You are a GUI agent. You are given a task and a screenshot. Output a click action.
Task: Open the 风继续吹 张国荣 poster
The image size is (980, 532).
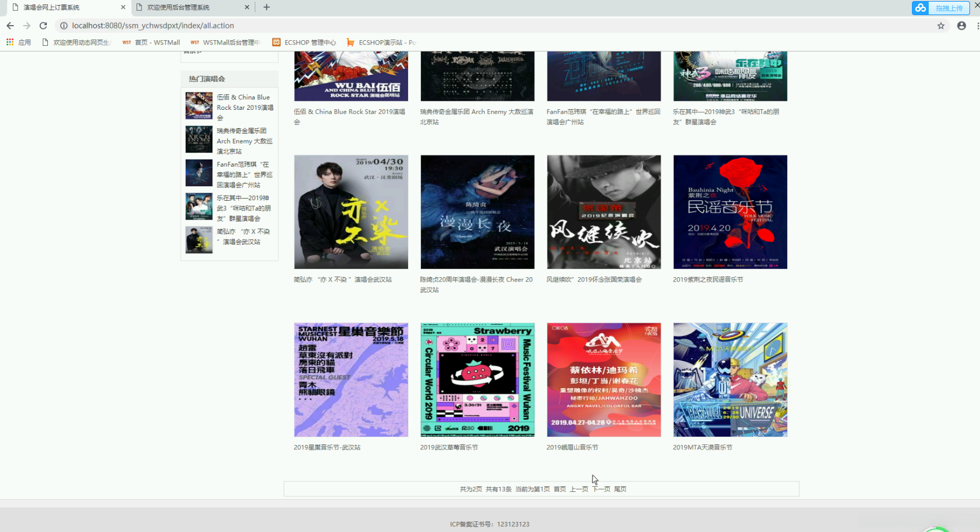(604, 212)
